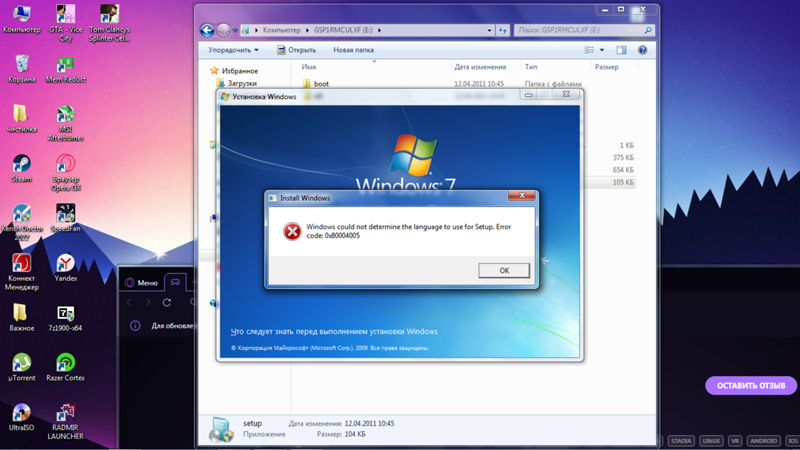Click Открыть toolbar button
This screenshot has height=450, width=800.
(x=296, y=50)
